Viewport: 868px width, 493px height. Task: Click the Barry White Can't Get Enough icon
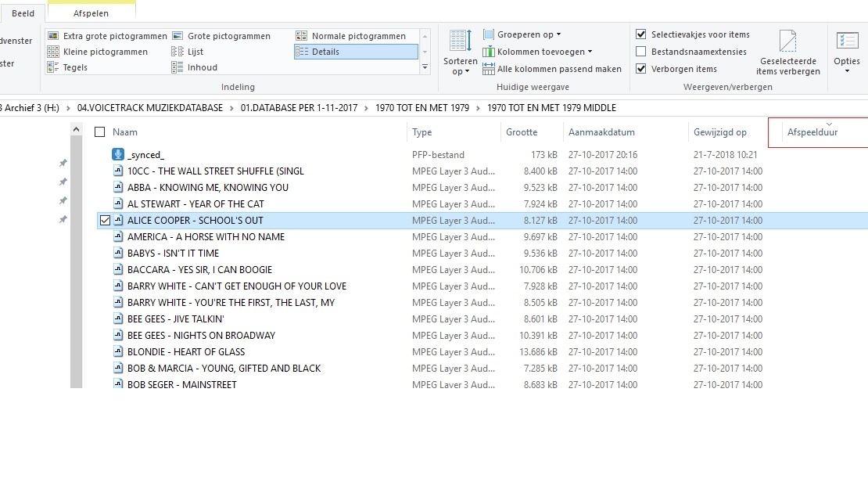click(118, 286)
